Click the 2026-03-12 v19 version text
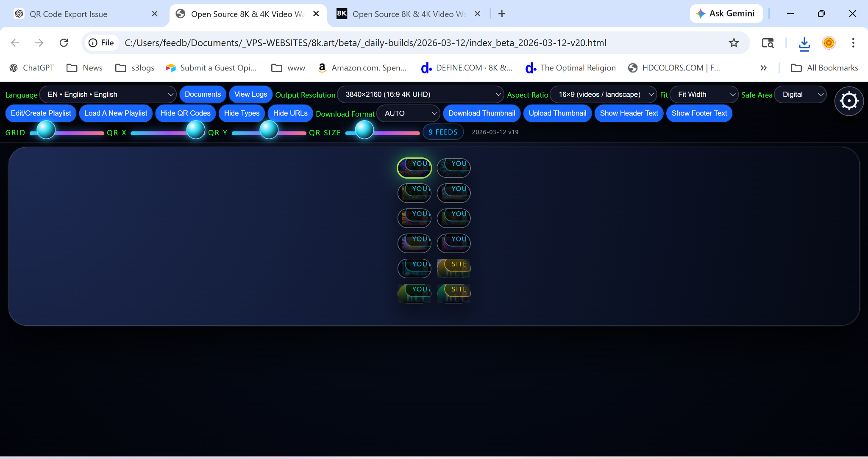868x459 pixels. coord(495,132)
